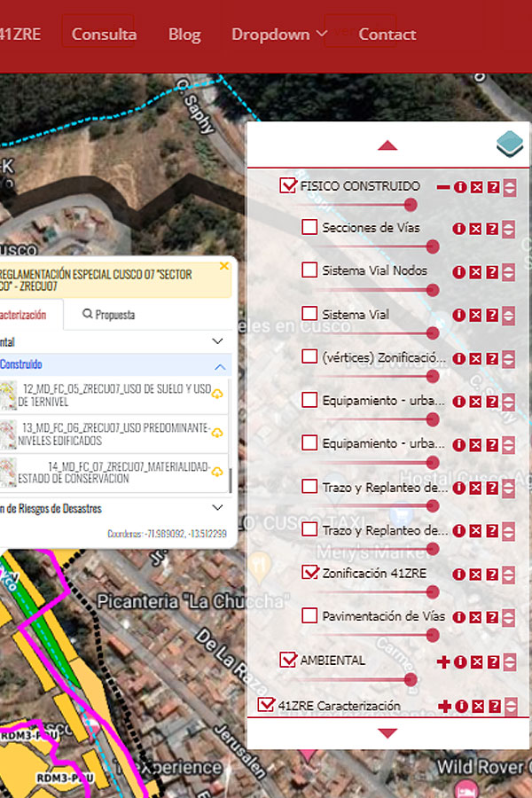The height and width of the screenshot is (798, 532).
Task: Uncheck the FISICO CONSTRUIDO checkbox
Action: [287, 185]
